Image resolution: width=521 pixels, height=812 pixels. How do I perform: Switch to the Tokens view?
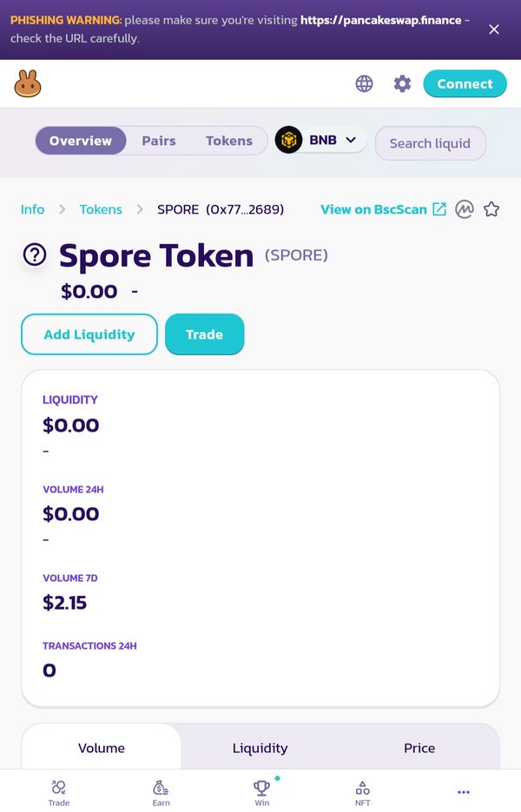pos(229,141)
